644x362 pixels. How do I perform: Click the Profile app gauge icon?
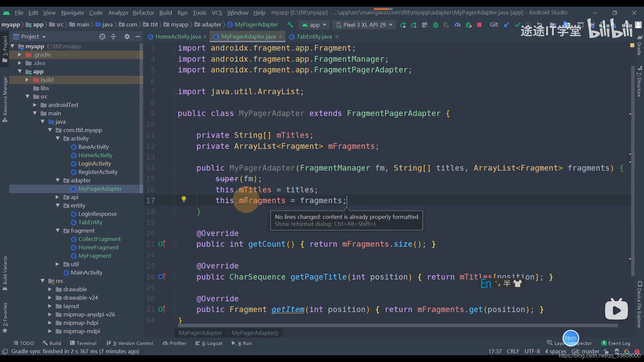coord(458,25)
